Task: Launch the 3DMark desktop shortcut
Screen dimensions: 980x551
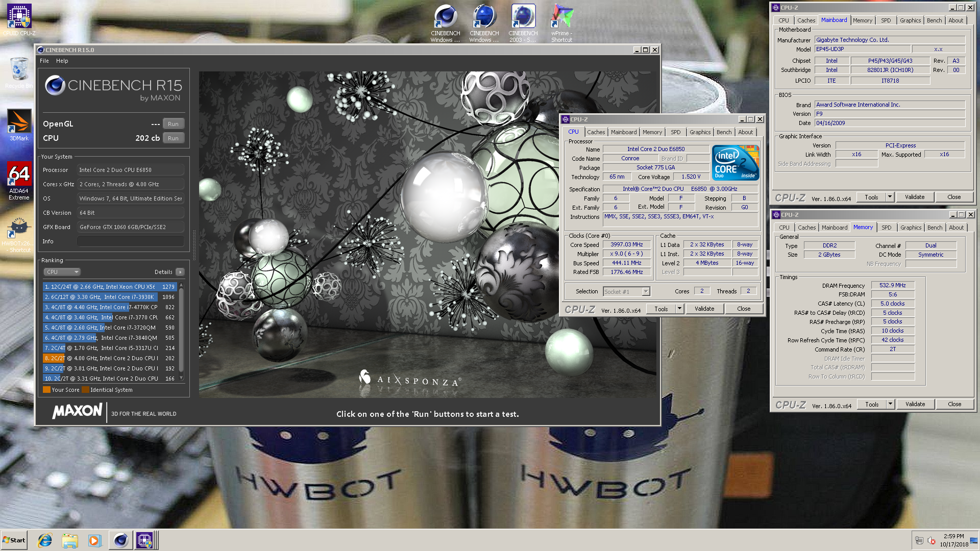Action: pyautogui.click(x=19, y=126)
